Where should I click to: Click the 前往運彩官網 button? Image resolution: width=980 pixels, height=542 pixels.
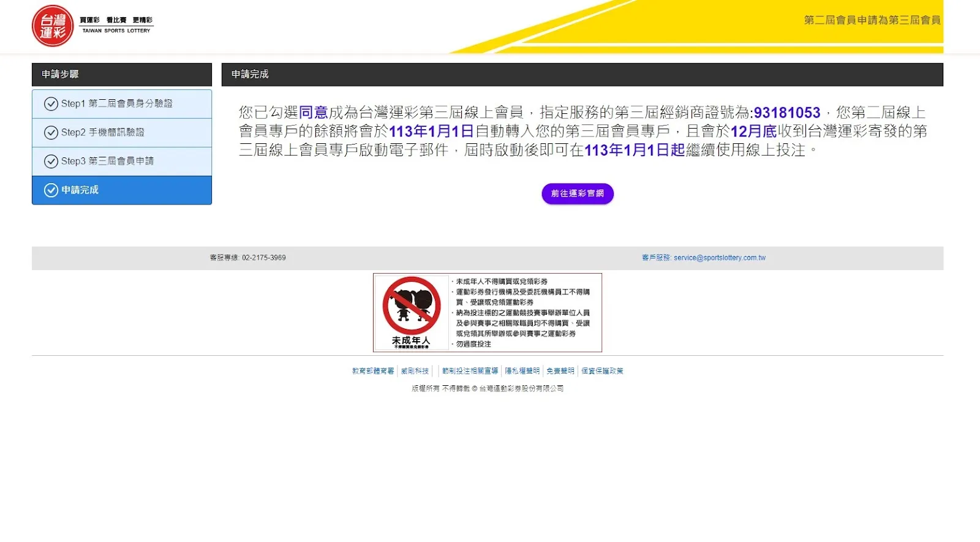578,194
